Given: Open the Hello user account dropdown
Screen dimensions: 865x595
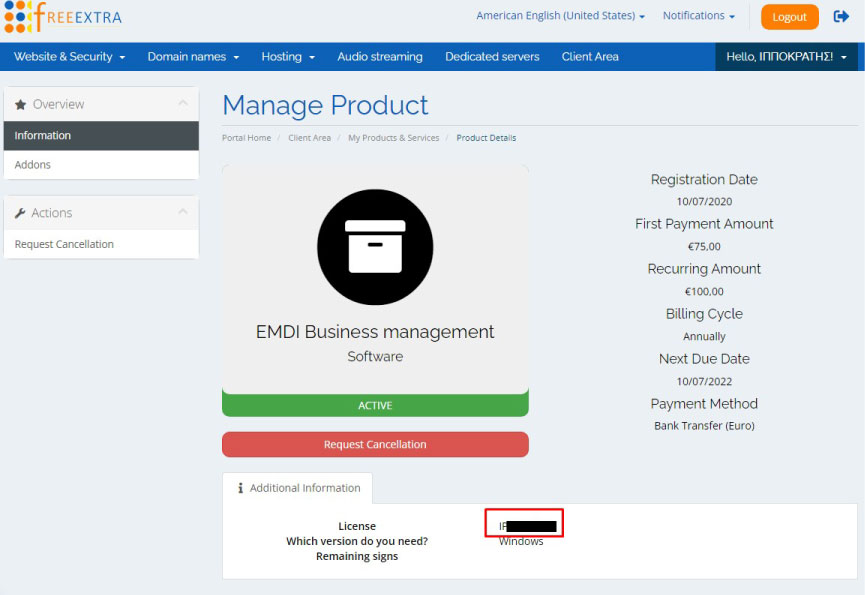Looking at the screenshot, I should click(x=786, y=57).
